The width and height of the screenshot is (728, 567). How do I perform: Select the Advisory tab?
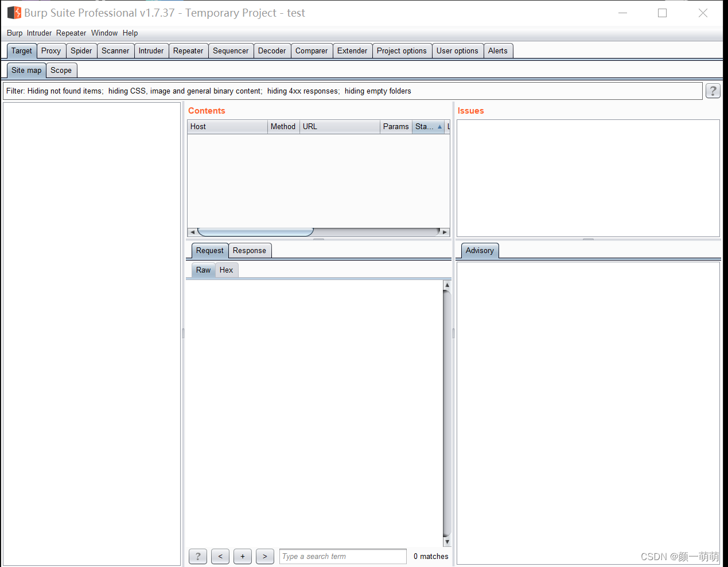click(x=480, y=250)
